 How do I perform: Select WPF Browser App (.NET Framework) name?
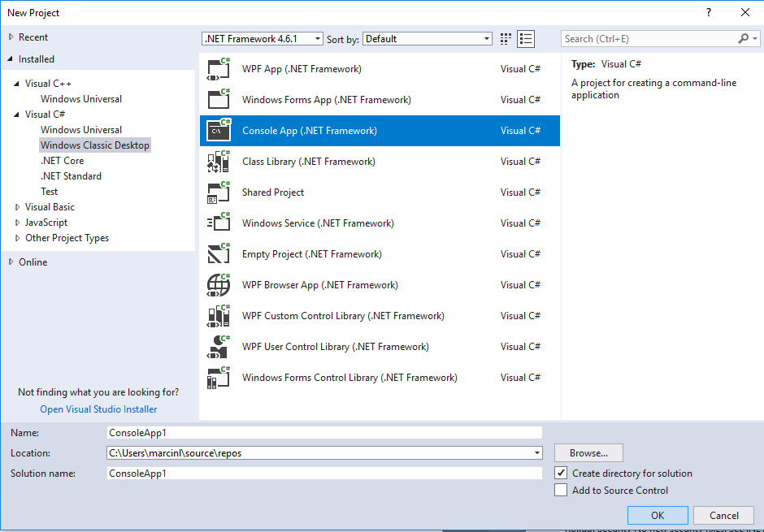click(319, 285)
